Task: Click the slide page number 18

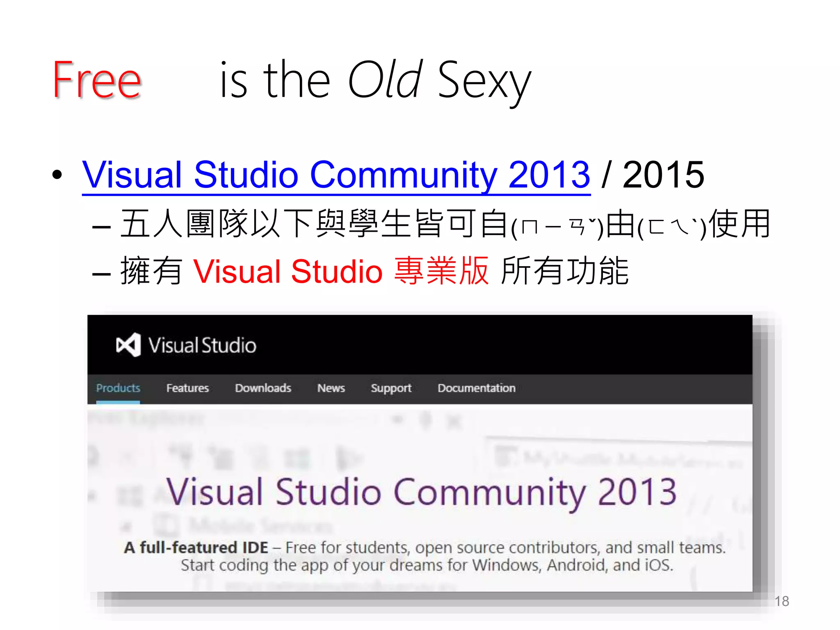Action: pyautogui.click(x=782, y=601)
